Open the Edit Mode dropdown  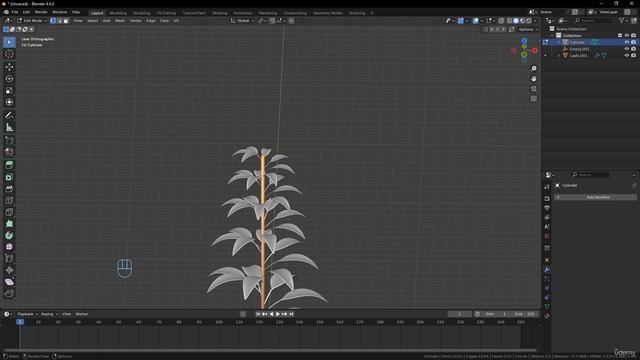(x=31, y=20)
